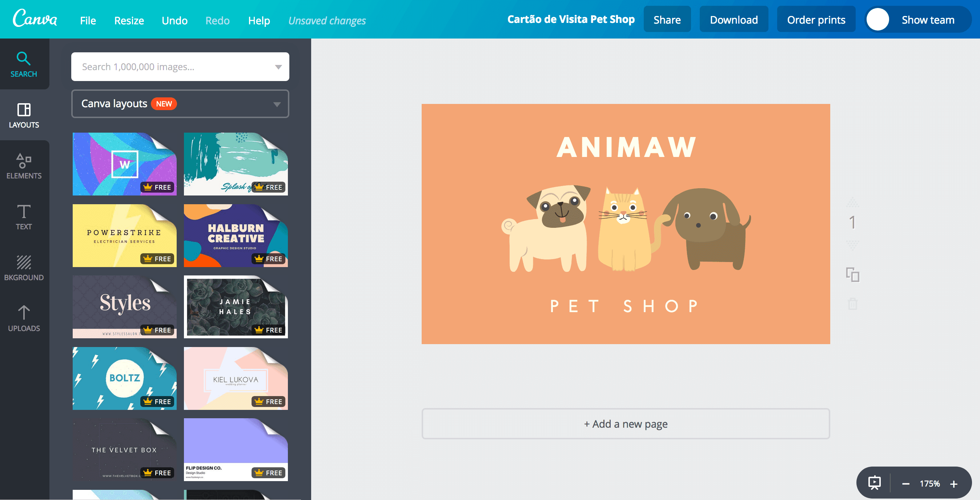
Task: Select the W geometric layout thumbnail
Action: click(x=124, y=164)
